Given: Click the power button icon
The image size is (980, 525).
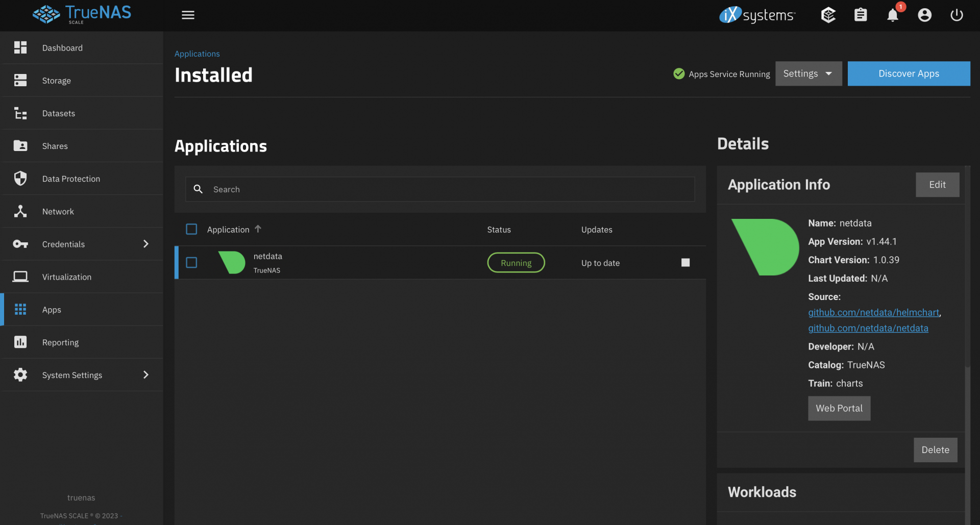Looking at the screenshot, I should coord(957,15).
